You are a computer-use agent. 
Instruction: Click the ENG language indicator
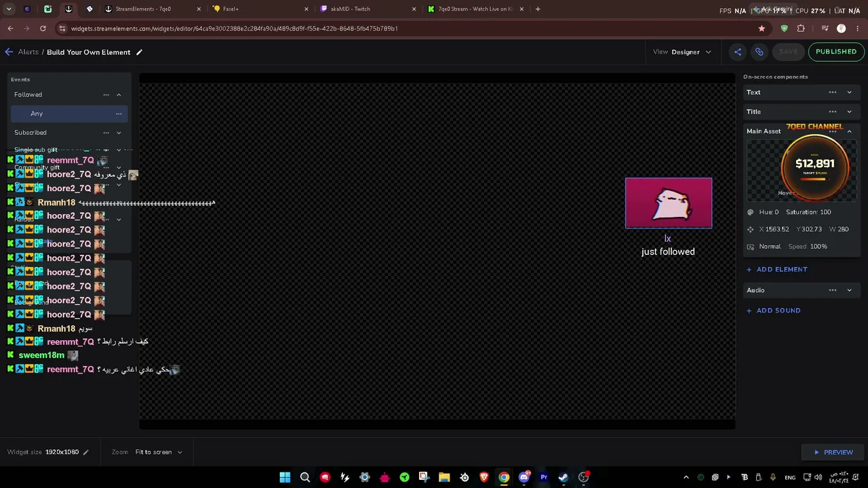790,478
